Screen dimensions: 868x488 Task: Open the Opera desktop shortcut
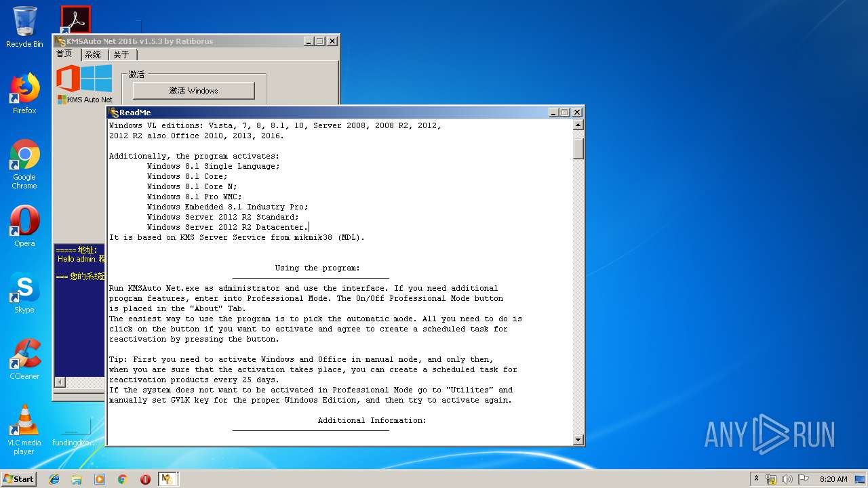pyautogui.click(x=24, y=226)
